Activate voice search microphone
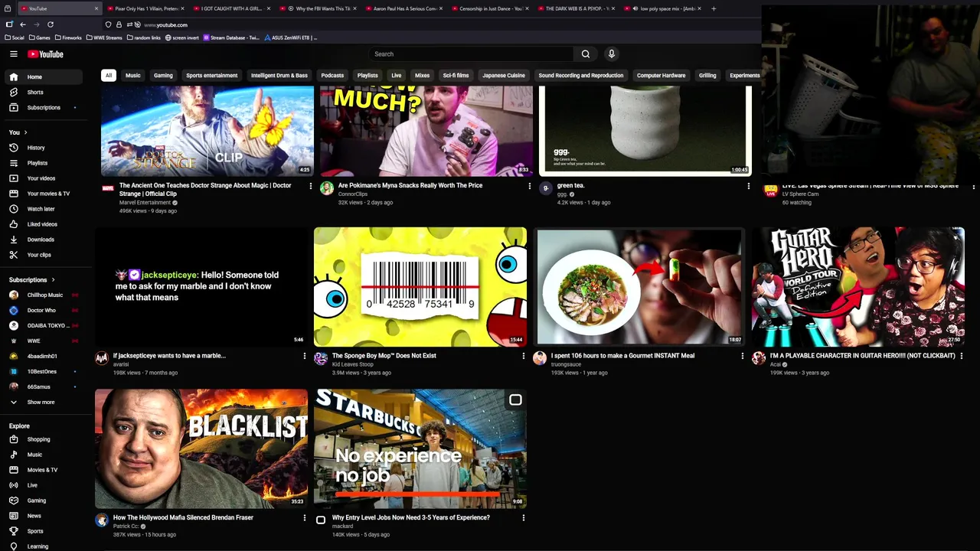Viewport: 980px width, 551px height. pos(612,54)
